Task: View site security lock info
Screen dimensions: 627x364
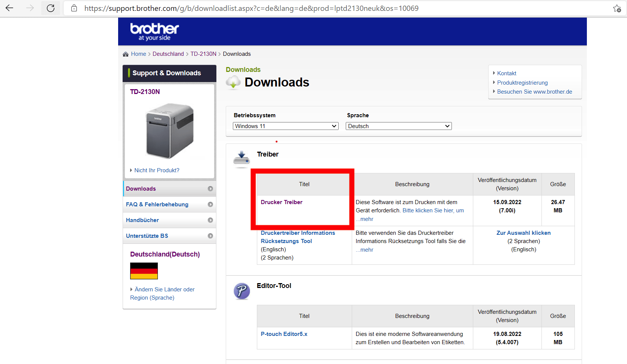Action: pyautogui.click(x=74, y=8)
